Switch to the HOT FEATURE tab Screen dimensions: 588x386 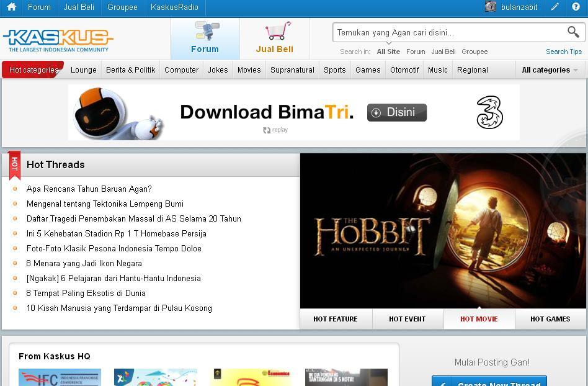point(336,319)
